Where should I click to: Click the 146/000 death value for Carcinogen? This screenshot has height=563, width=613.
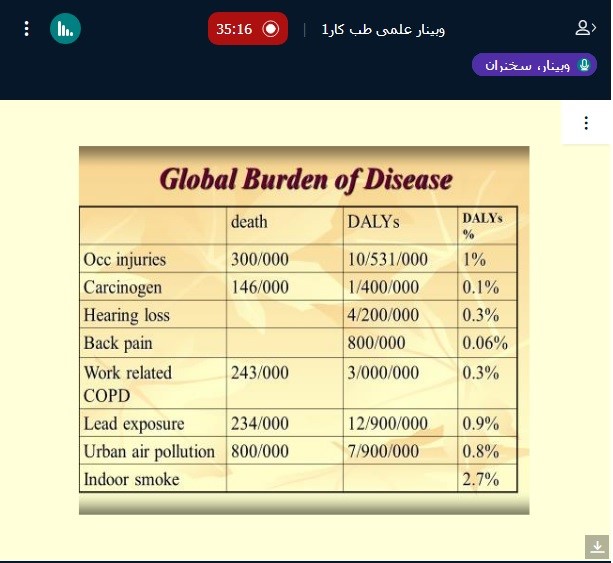[259, 287]
